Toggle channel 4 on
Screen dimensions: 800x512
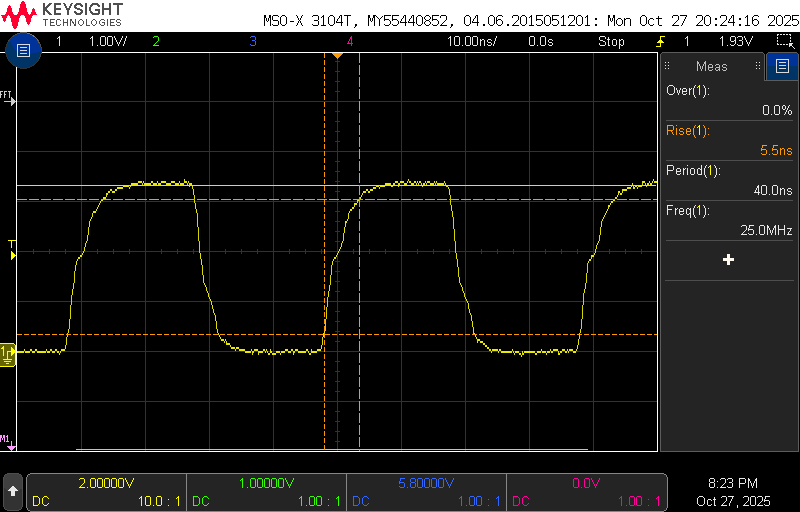click(x=350, y=41)
